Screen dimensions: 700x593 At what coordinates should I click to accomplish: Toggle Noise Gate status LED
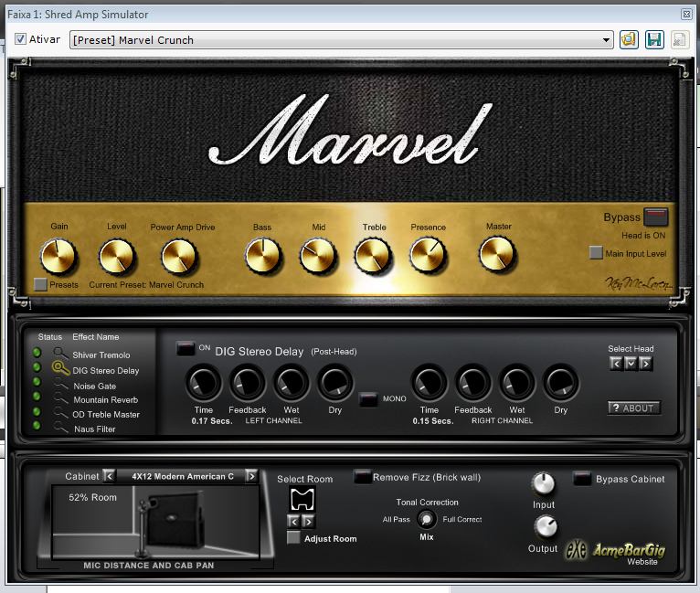37,382
